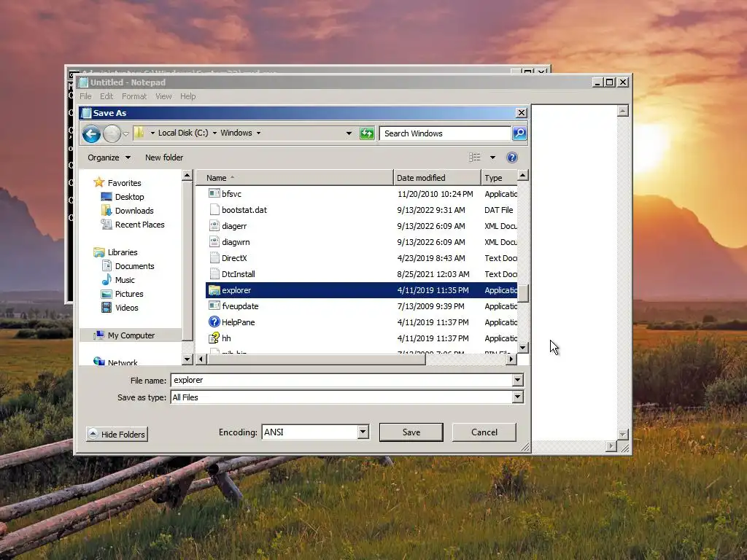Sort files by Name column header
The height and width of the screenshot is (560, 747).
[295, 178]
